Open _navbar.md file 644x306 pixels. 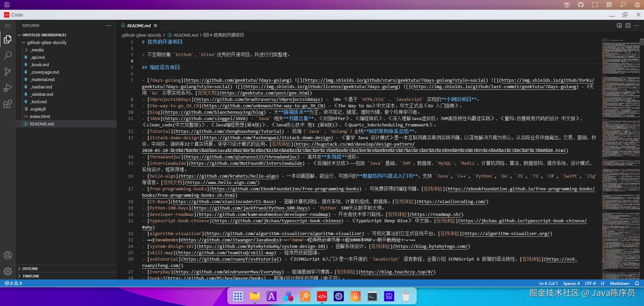pyautogui.click(x=66, y=87)
